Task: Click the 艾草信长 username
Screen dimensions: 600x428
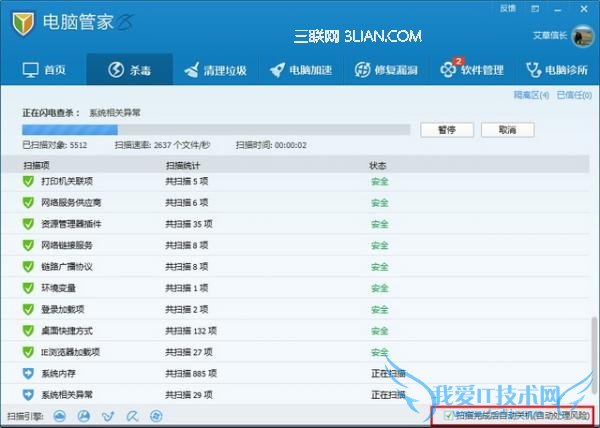Action: pyautogui.click(x=550, y=36)
